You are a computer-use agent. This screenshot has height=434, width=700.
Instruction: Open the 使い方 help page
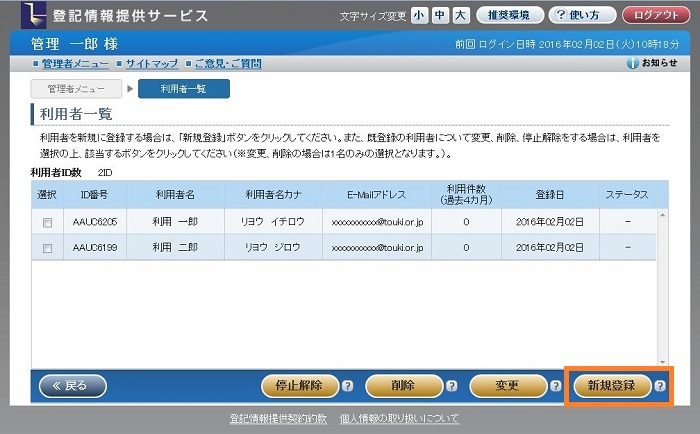pos(582,15)
